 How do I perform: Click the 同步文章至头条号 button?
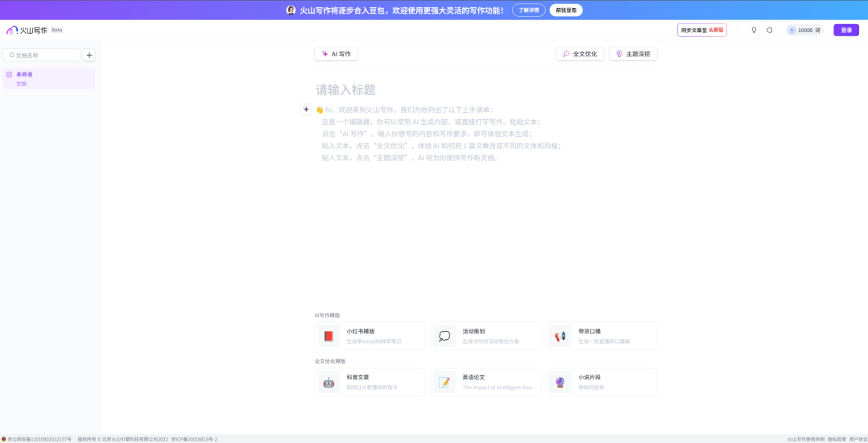click(x=702, y=31)
